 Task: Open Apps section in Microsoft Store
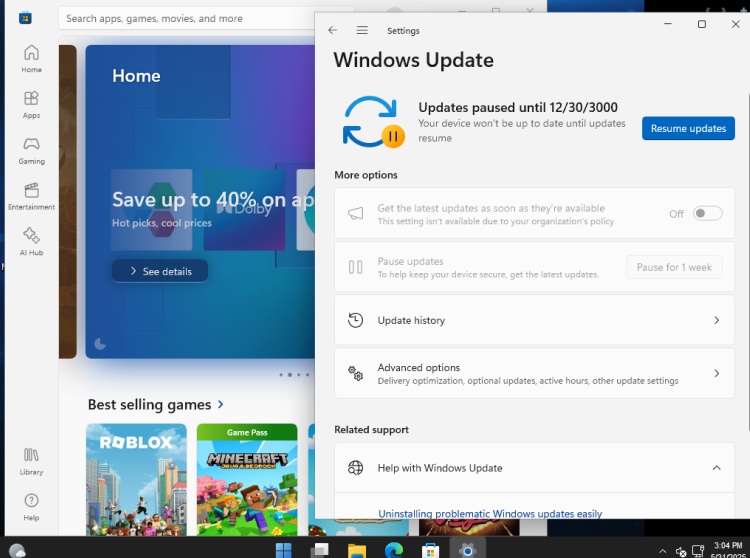(31, 104)
